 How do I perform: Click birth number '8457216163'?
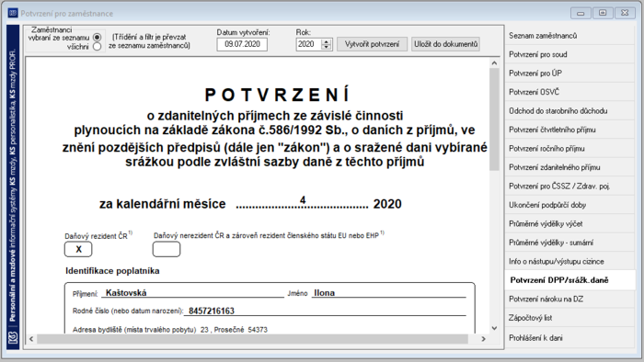click(x=212, y=311)
